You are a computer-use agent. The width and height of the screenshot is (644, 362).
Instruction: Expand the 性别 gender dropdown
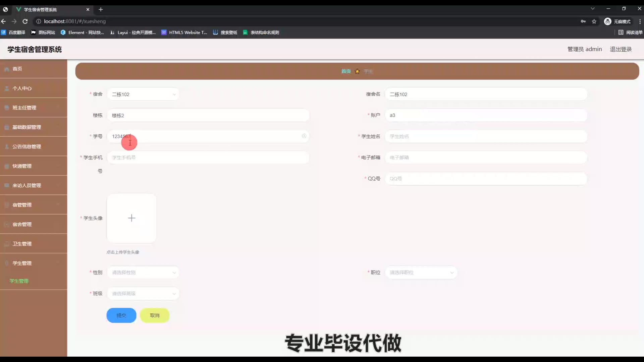click(143, 273)
